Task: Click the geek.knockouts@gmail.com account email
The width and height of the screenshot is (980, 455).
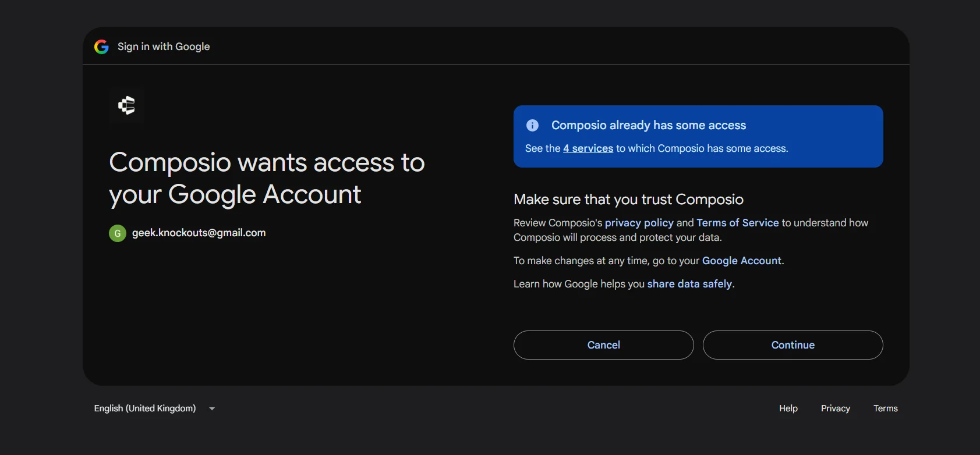Action: pos(199,233)
